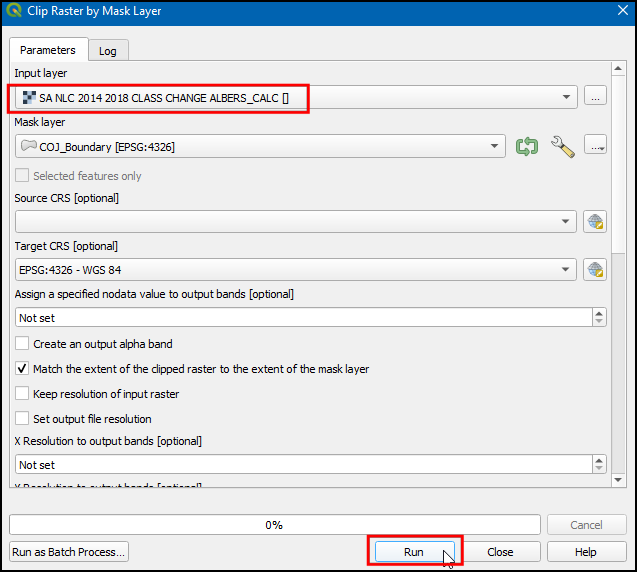Expand the Input layer dropdown
The height and width of the screenshot is (572, 637).
click(x=567, y=97)
